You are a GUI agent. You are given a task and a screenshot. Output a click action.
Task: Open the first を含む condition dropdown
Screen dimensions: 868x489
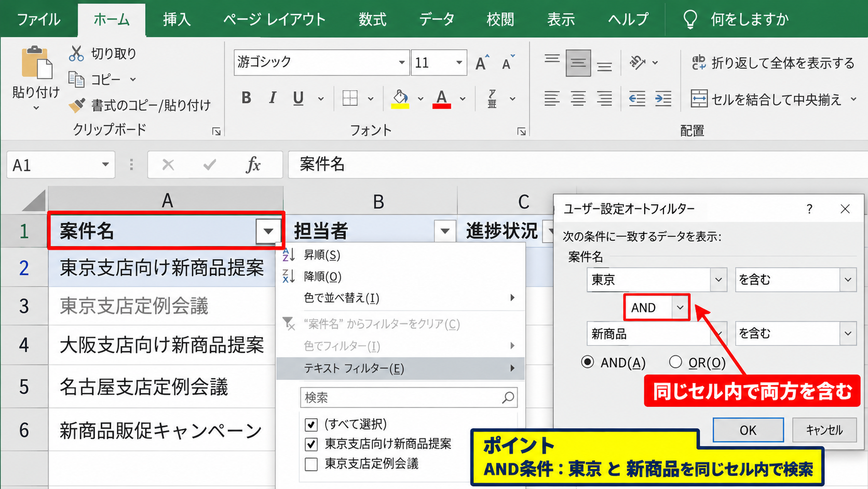pyautogui.click(x=848, y=280)
